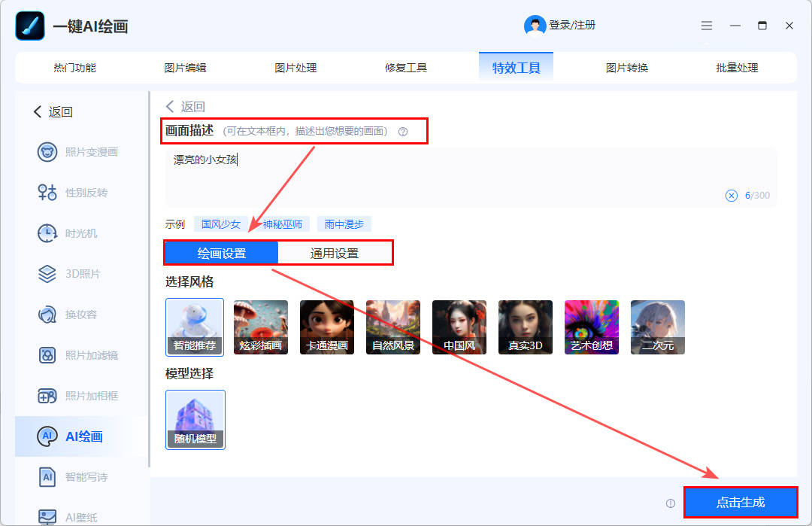Switch to 通用设置 tab
The image size is (812, 526).
(335, 253)
